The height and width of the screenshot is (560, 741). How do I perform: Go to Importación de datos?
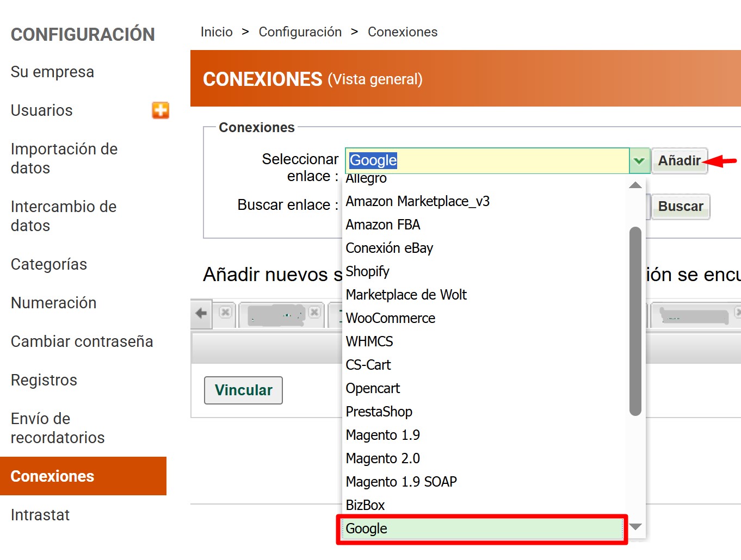(x=64, y=158)
